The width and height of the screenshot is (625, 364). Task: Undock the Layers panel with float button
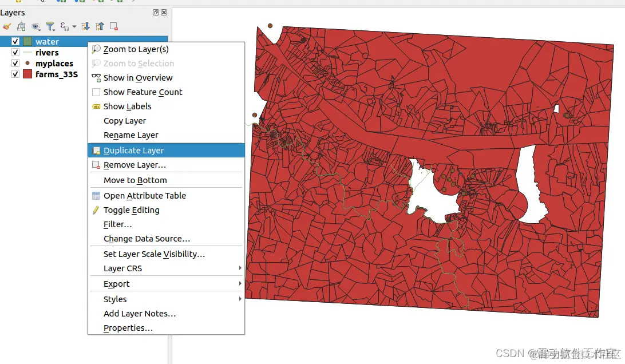pos(156,13)
